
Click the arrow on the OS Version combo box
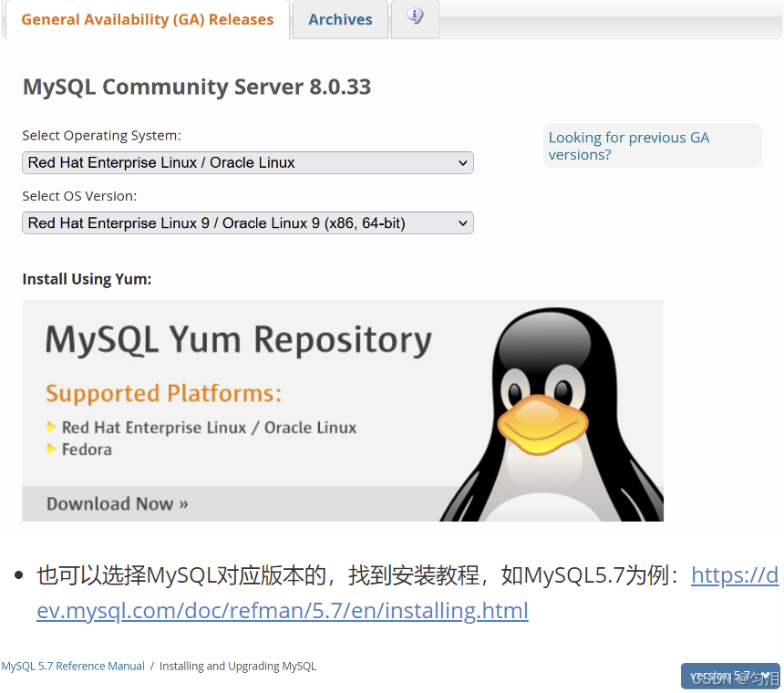coord(460,222)
